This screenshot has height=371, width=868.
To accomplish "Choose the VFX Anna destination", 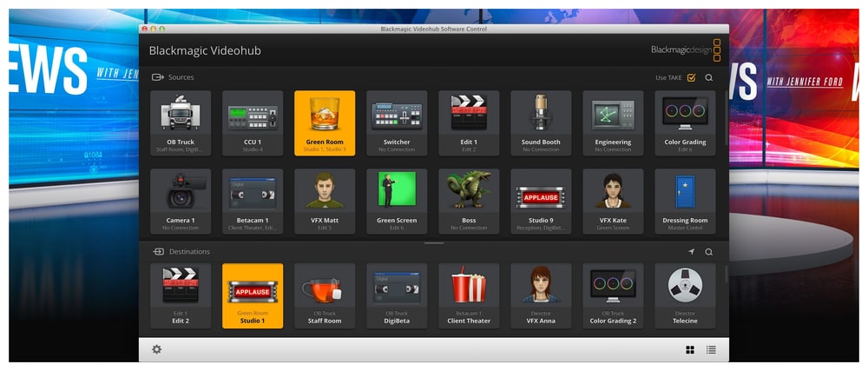I will [541, 295].
